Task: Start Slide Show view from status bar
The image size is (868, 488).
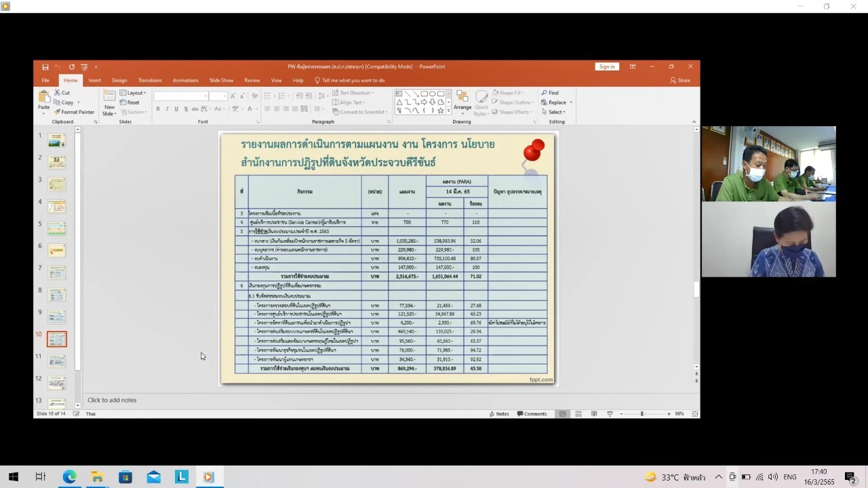Action: point(610,413)
